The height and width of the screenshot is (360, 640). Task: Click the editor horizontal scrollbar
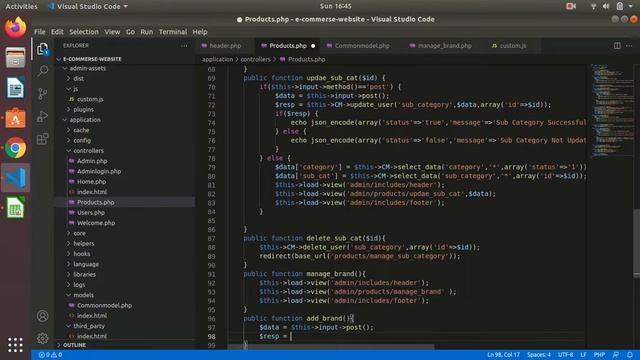click(331, 347)
